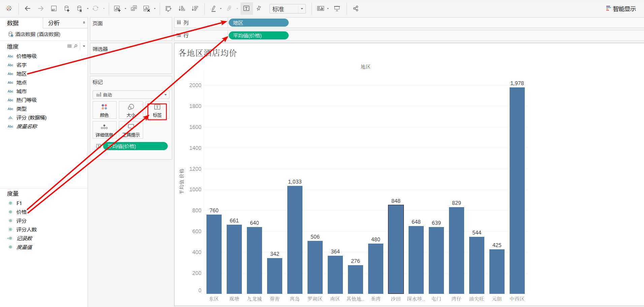The image size is (644, 307).
Task: Sort bars in ascending order
Action: coord(182,8)
